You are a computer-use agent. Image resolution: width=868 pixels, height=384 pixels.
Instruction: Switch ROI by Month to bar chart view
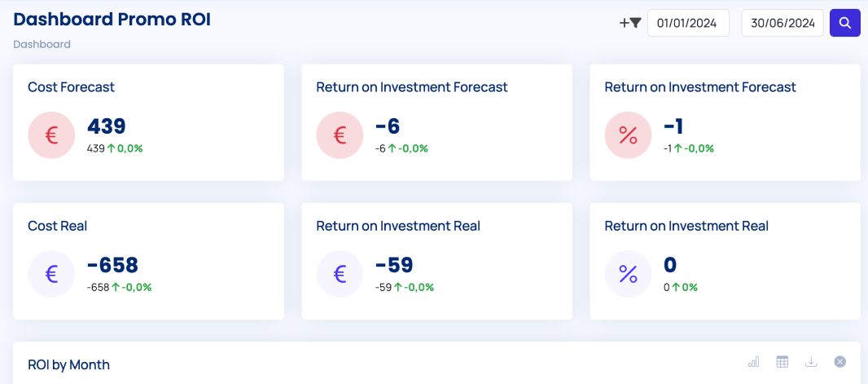pos(753,362)
